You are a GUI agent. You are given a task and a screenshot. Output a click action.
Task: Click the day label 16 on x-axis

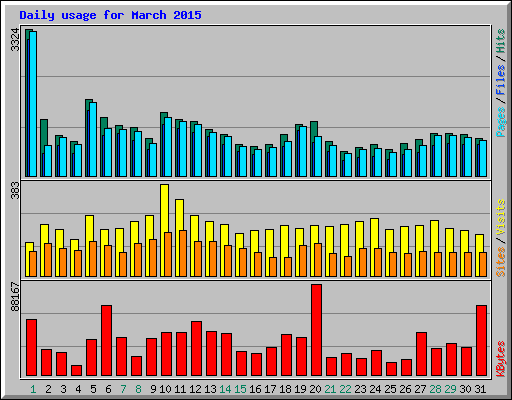255,389
